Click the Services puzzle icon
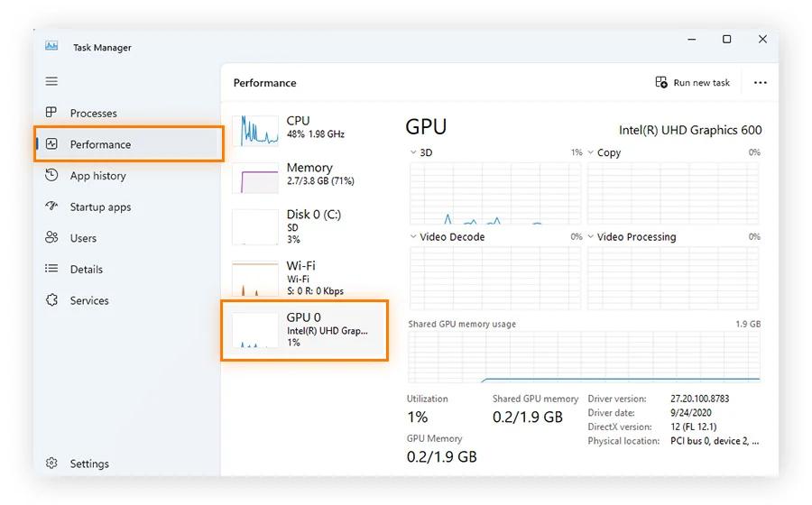Screen dimensions: 812x505 point(51,300)
